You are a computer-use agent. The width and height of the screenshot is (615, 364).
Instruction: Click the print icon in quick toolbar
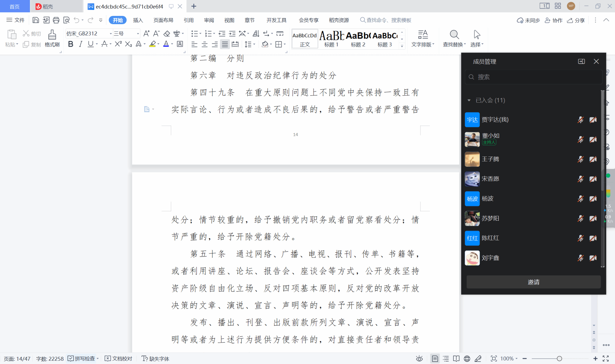click(56, 20)
